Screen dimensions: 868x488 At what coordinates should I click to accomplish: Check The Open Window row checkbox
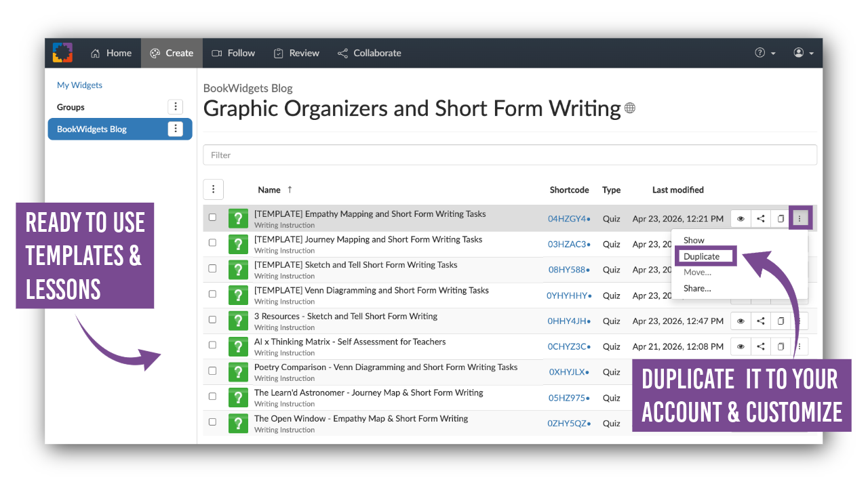(212, 422)
